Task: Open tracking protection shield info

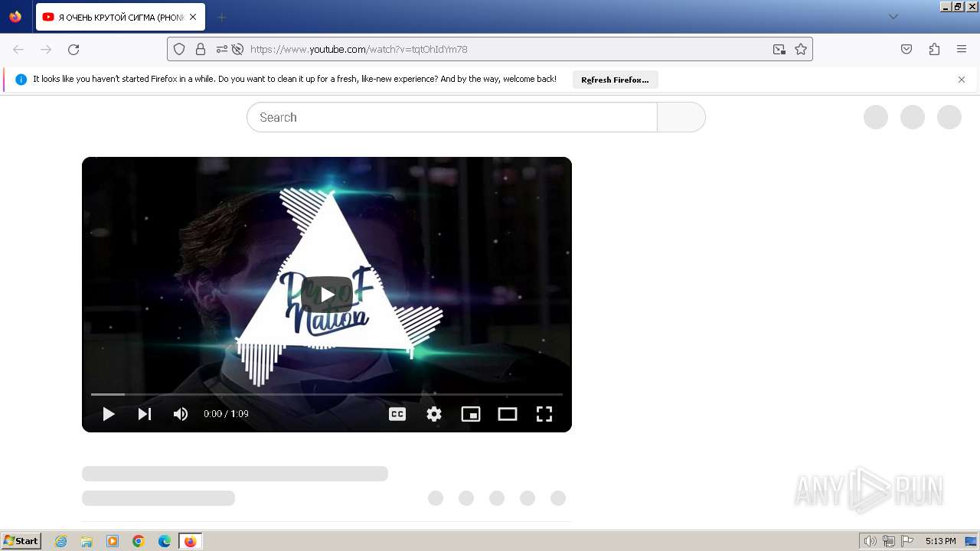Action: [x=179, y=49]
